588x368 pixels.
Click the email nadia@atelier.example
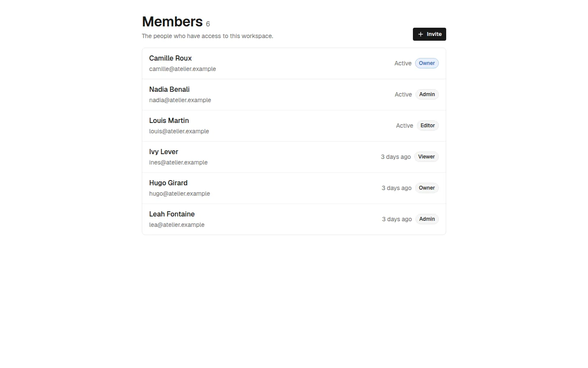[x=180, y=100]
